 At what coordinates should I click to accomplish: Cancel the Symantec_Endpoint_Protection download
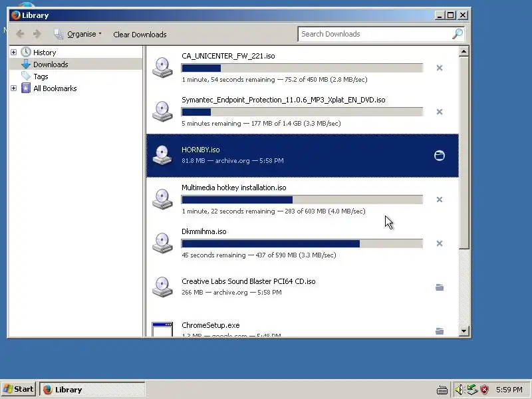440,112
